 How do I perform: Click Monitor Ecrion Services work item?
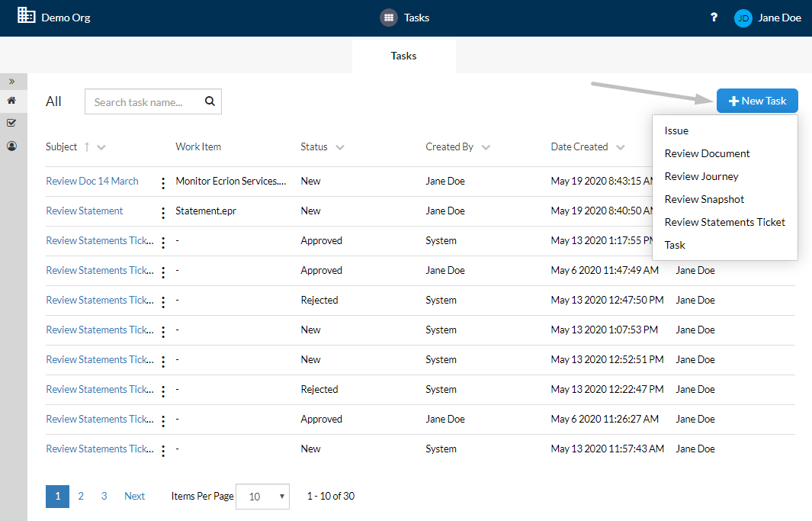click(x=231, y=181)
